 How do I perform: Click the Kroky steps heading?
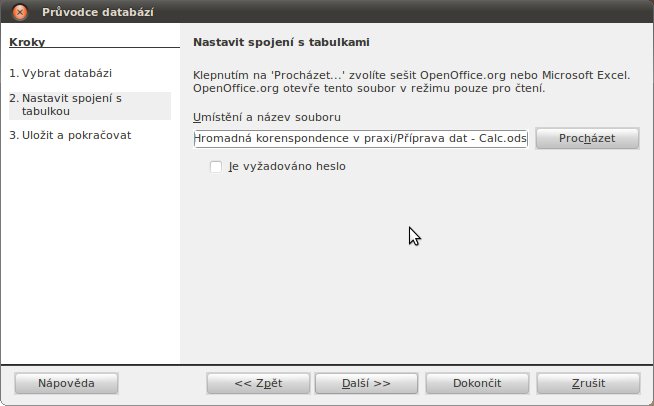pyautogui.click(x=27, y=42)
